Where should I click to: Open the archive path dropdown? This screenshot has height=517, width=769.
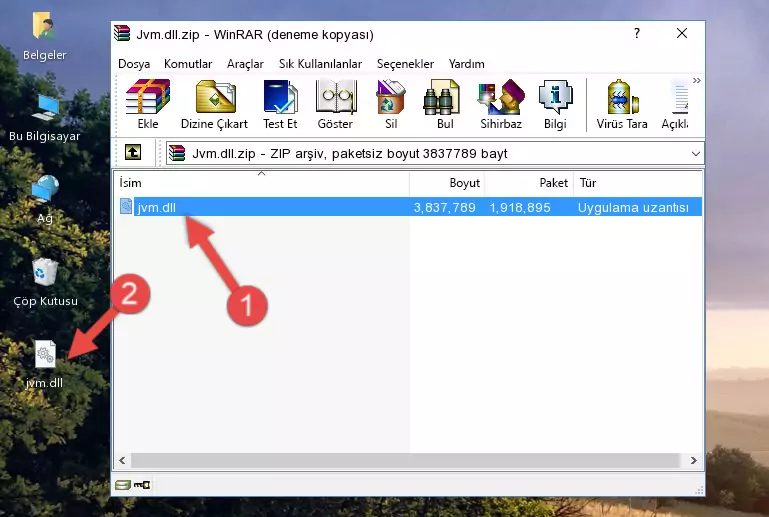(x=695, y=154)
